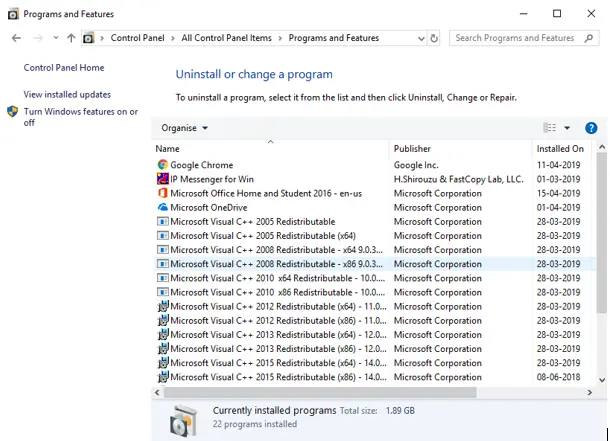Viewport: 610px width, 441px height.
Task: Select Microsoft Visual C++ 2012 Redistributable (x86) row
Action: pyautogui.click(x=373, y=320)
